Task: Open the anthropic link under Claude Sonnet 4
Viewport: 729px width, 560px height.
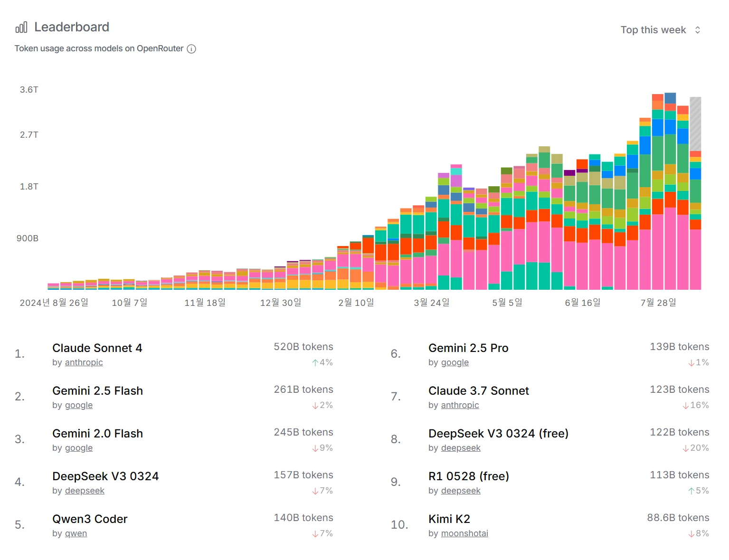Action: pyautogui.click(x=84, y=362)
